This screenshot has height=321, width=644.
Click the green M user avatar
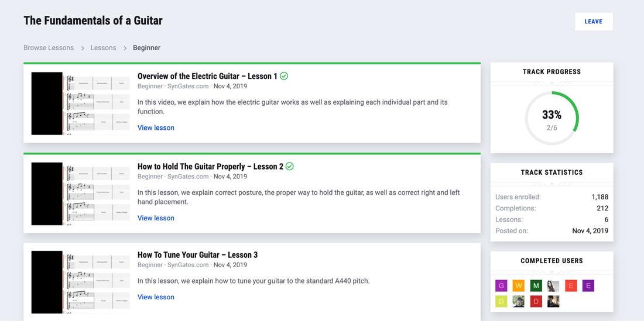pos(536,286)
